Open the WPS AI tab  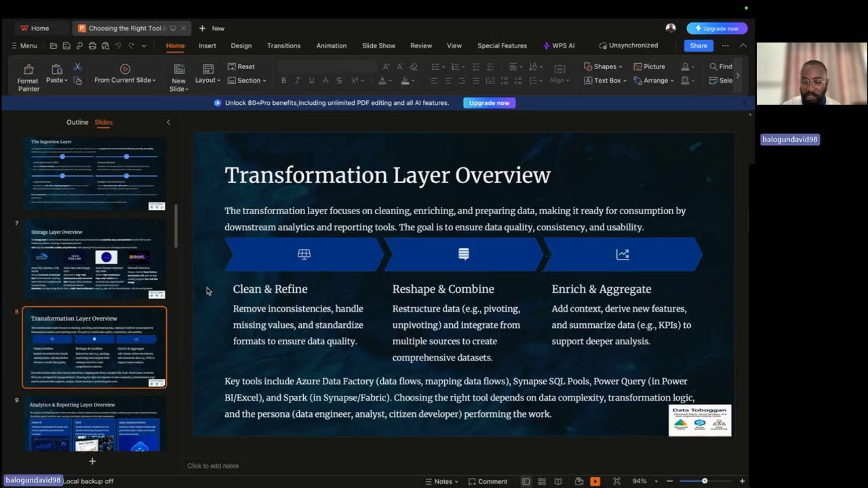point(558,45)
